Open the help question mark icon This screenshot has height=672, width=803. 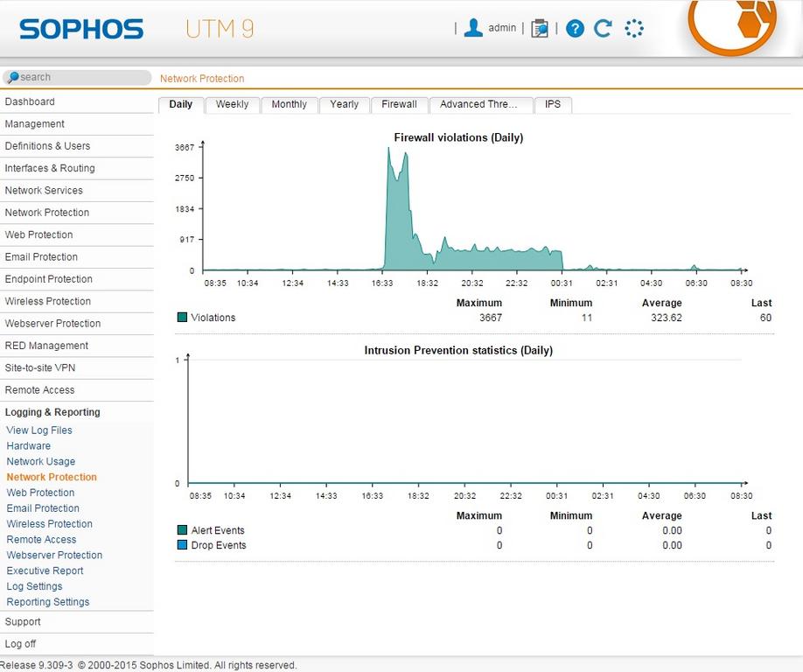(575, 28)
